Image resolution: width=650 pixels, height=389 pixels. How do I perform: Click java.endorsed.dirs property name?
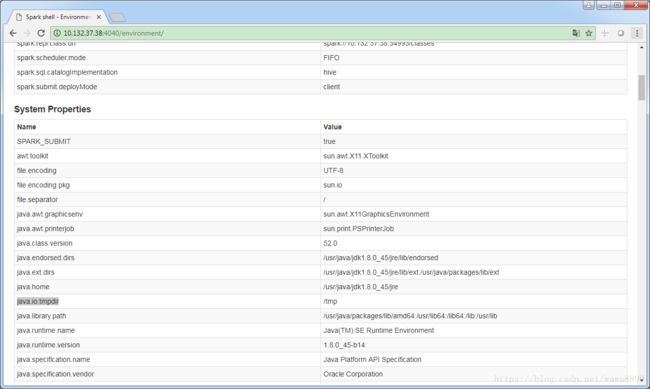click(46, 258)
